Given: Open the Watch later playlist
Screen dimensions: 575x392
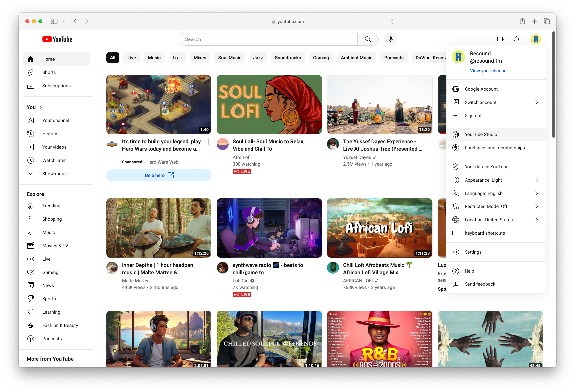Looking at the screenshot, I should [x=54, y=160].
